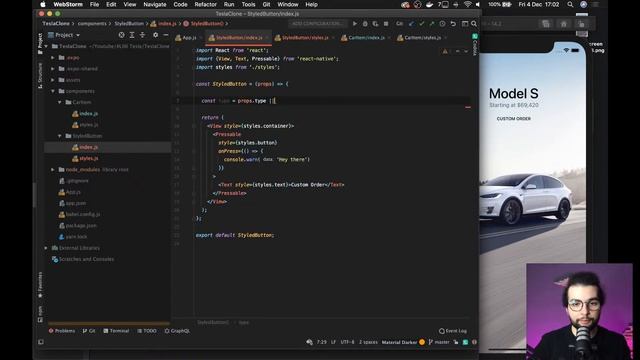Screen dimensions: 640x360
Task: Stop the running process with the square icon
Action: point(386,24)
